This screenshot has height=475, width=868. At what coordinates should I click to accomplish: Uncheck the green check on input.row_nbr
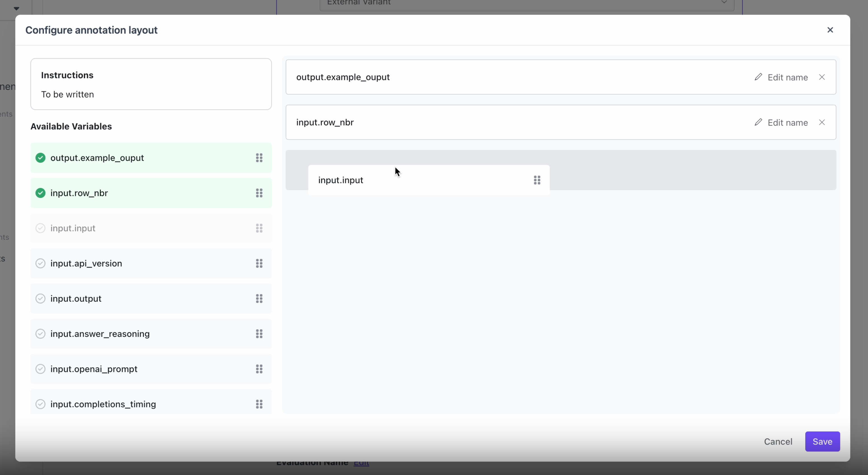(x=41, y=193)
